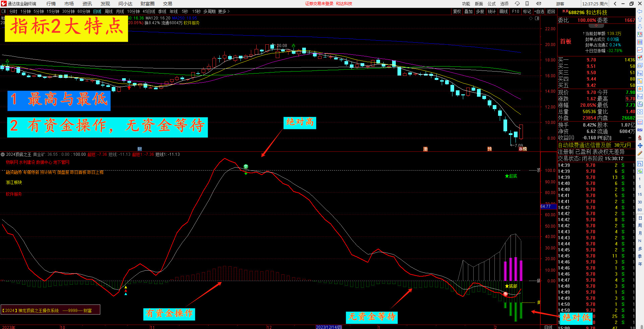Click the RSI indicator icon in sidebar
This screenshot has height=329, width=644.
coord(640,130)
